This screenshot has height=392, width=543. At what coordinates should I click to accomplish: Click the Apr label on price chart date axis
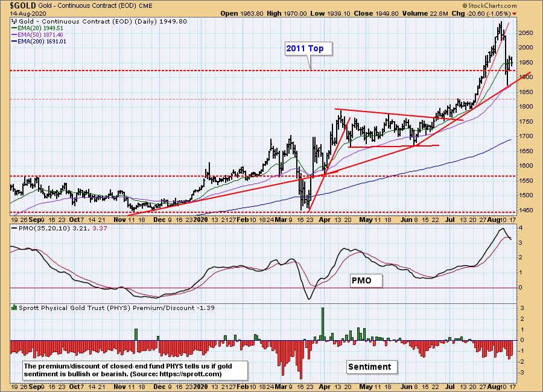[x=325, y=220]
